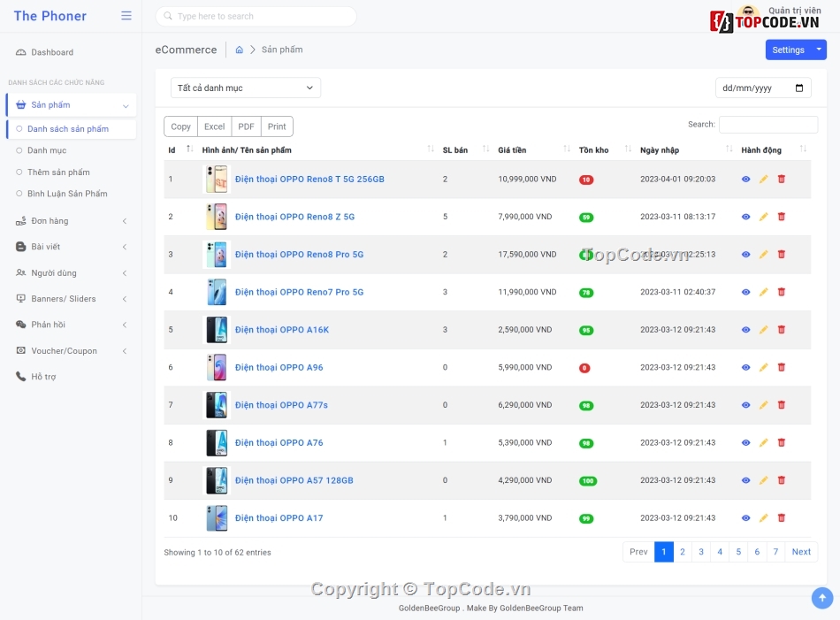Edit the OPPO Reno8 Z 5G product with pencil icon
840x620 pixels.
764,217
